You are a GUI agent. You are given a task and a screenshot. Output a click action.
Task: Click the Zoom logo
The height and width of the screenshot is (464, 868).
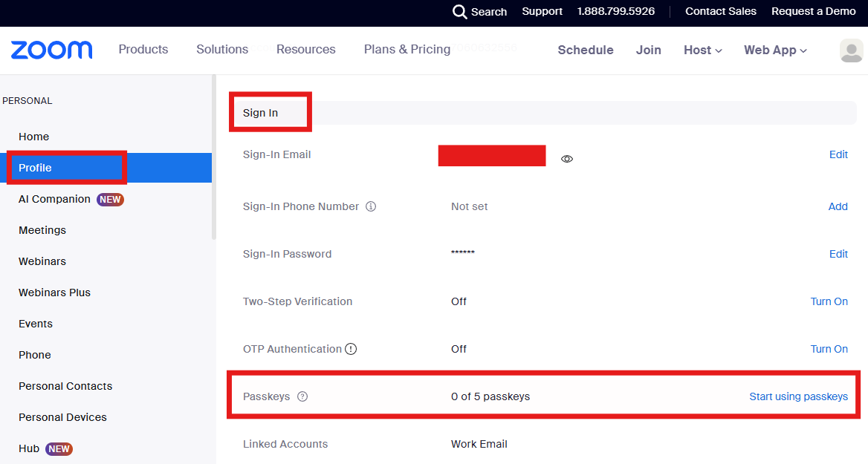pyautogui.click(x=51, y=50)
